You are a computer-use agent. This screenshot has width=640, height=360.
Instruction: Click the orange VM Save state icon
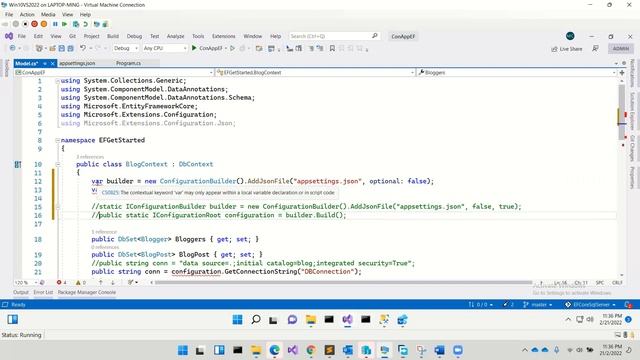[44, 24]
